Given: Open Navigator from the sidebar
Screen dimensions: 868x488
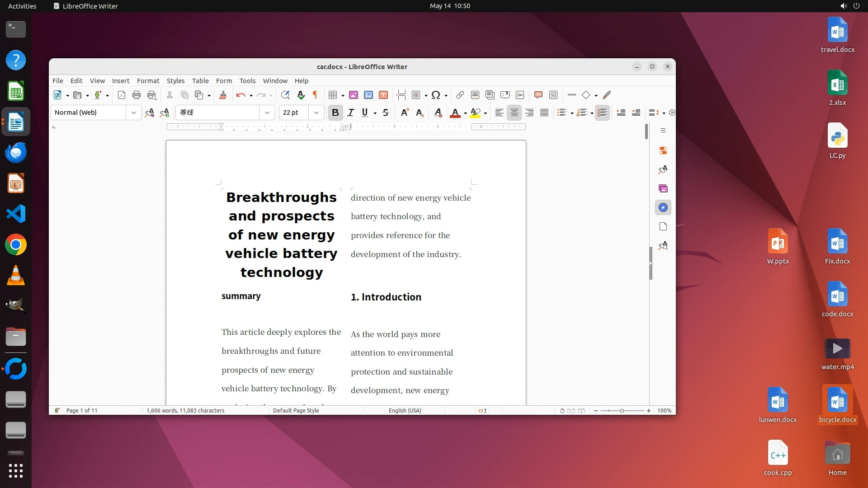Looking at the screenshot, I should point(663,207).
